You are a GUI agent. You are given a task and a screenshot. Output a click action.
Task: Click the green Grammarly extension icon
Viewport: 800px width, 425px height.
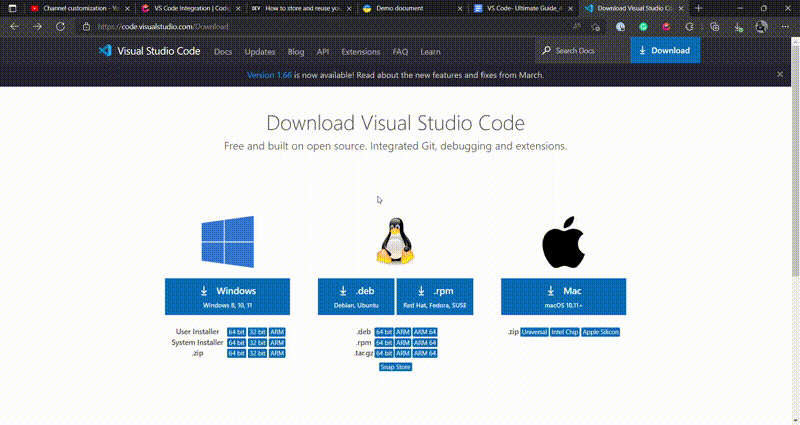click(x=643, y=27)
